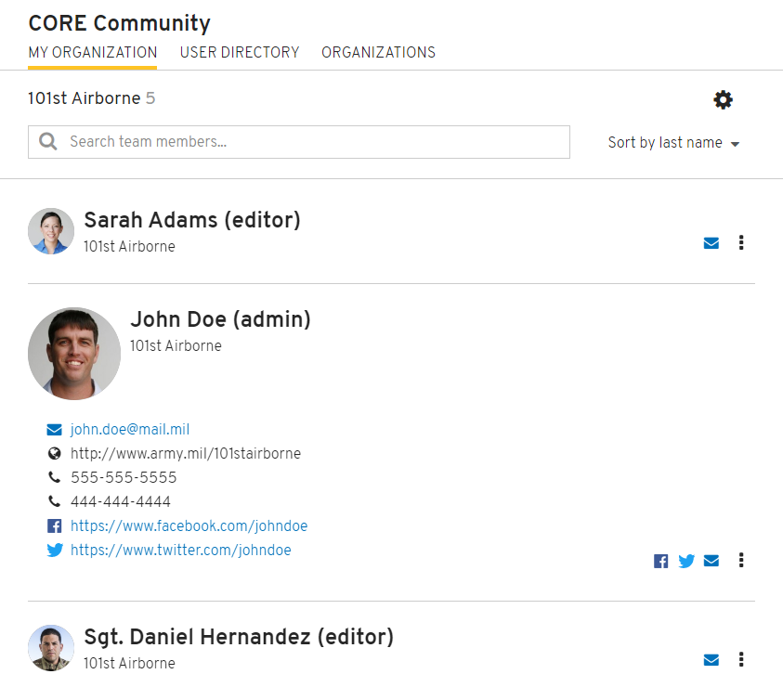Open John Doe's three-dot options menu

click(x=741, y=560)
